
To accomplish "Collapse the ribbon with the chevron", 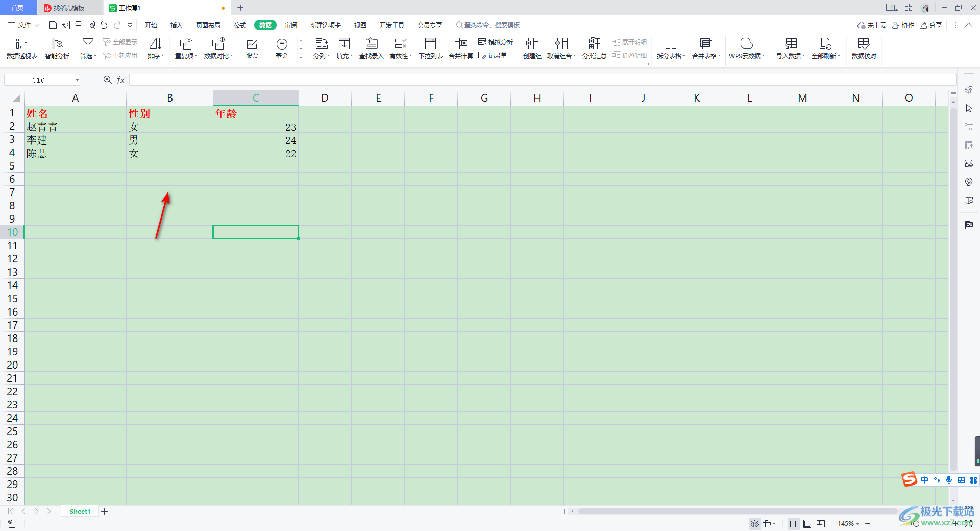I will (x=968, y=25).
